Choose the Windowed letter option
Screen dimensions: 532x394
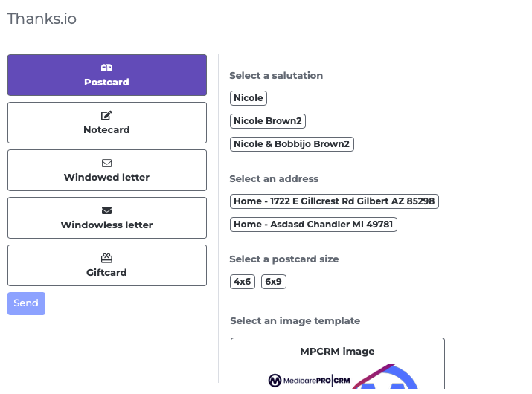coord(107,170)
